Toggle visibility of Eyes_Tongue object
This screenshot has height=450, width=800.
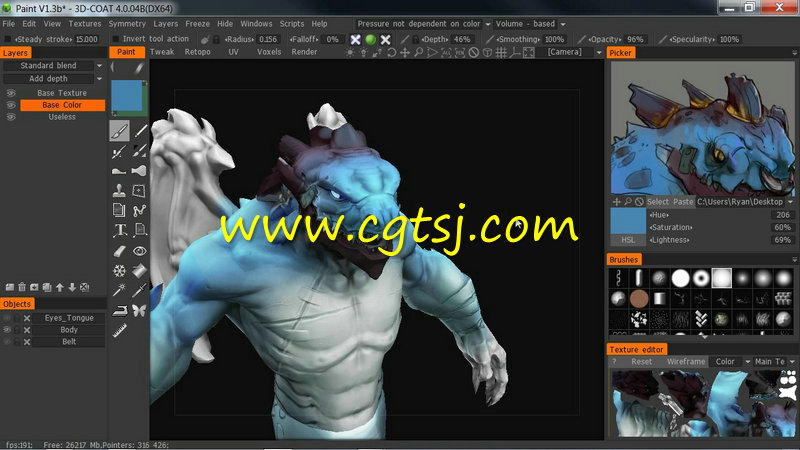click(x=7, y=318)
